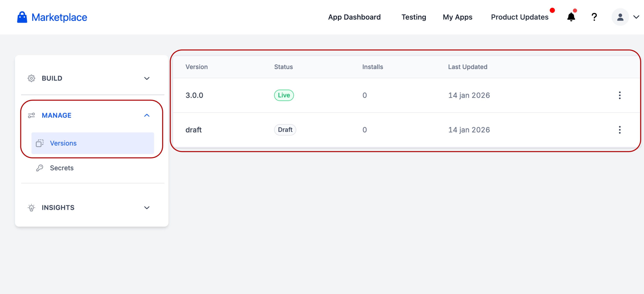Click the Marketplace shopping bag logo icon

[22, 17]
